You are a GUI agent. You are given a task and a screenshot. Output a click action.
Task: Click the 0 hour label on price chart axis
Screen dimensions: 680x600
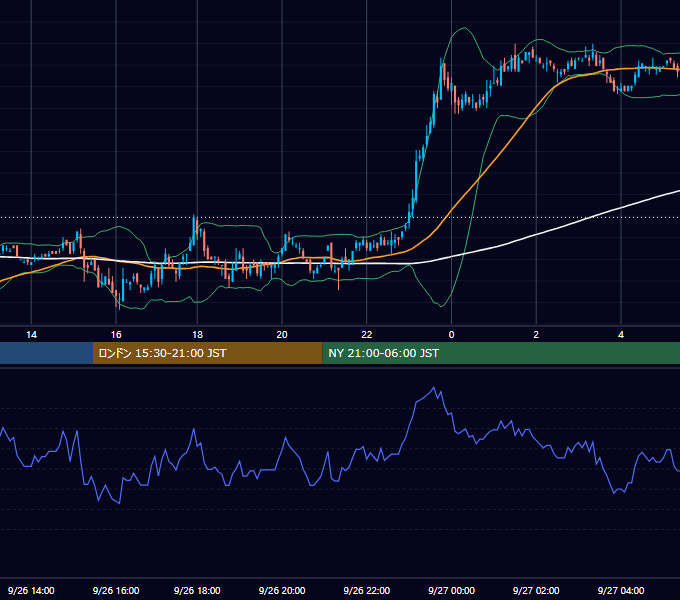tap(451, 335)
